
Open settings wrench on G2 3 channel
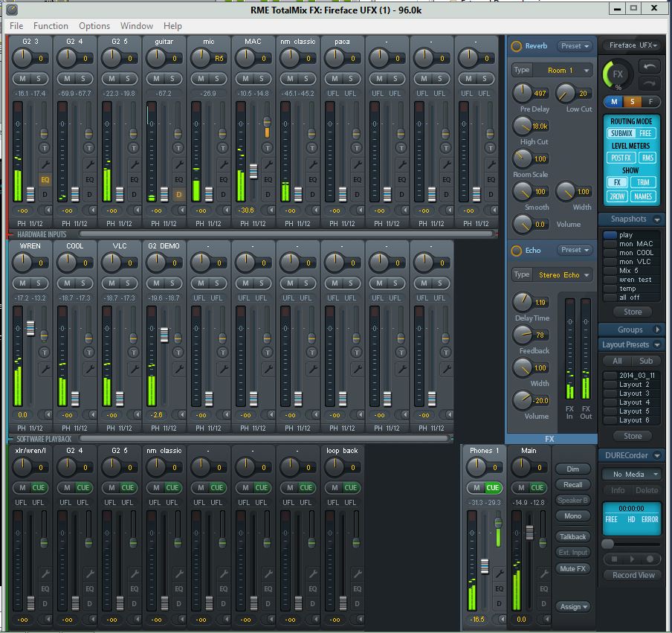tap(45, 164)
